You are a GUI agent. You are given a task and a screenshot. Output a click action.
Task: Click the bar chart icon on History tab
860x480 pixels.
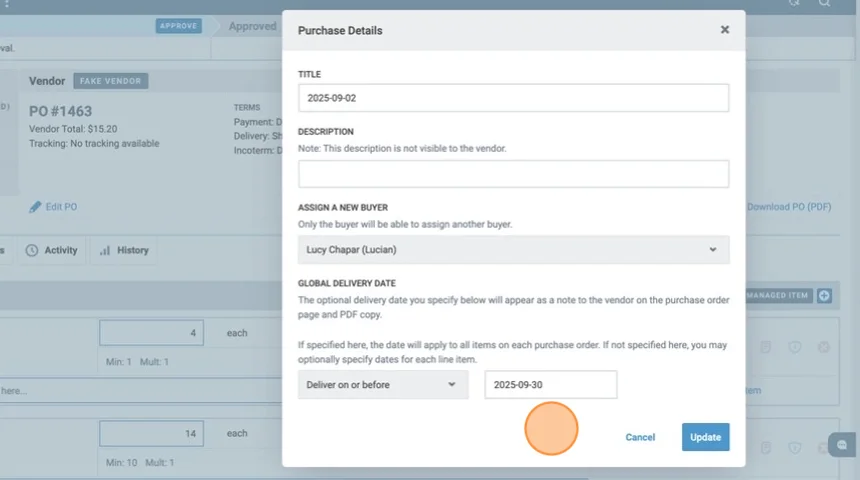[x=105, y=250]
